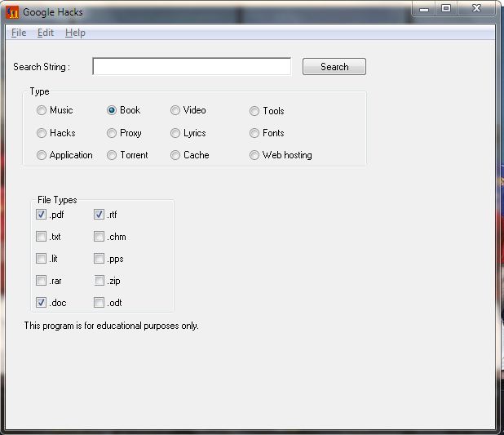Open the Edit menu

[46, 33]
